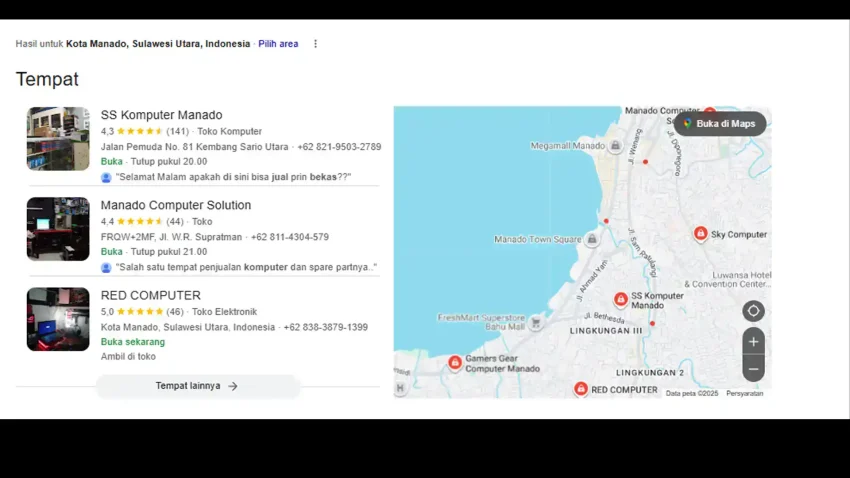Click the SS Komputer review profile icon

pyautogui.click(x=106, y=177)
